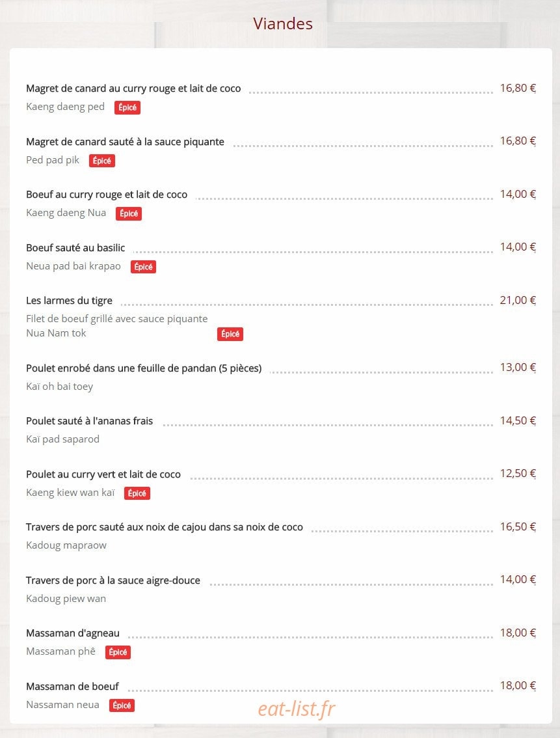The height and width of the screenshot is (738, 560).
Task: Click Poulet sauté à l'ananas frais
Action: (x=89, y=421)
